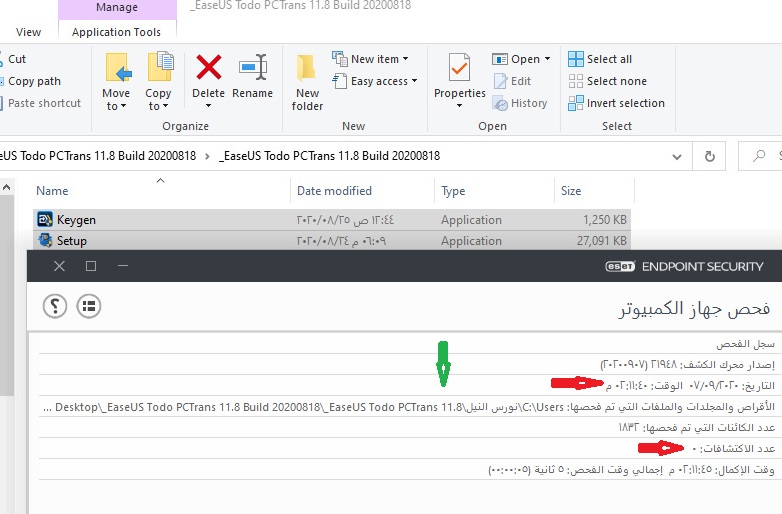The image size is (782, 514).
Task: Click the Invert selection icon
Action: click(x=577, y=103)
